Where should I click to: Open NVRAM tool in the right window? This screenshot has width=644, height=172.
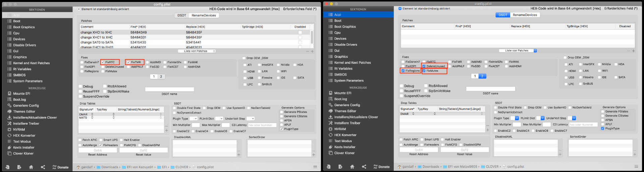tap(340, 129)
